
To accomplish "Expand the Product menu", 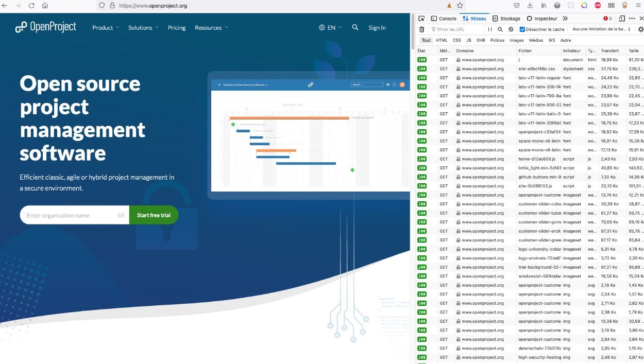I will click(106, 28).
